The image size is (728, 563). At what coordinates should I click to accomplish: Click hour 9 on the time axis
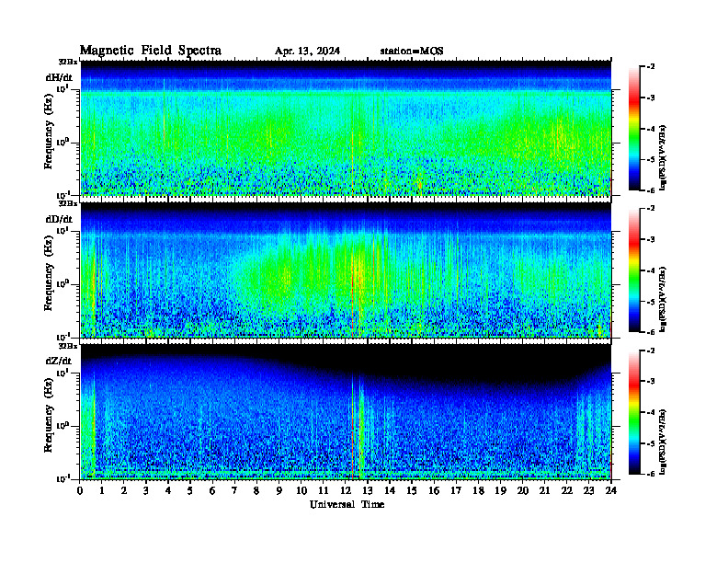[279, 491]
